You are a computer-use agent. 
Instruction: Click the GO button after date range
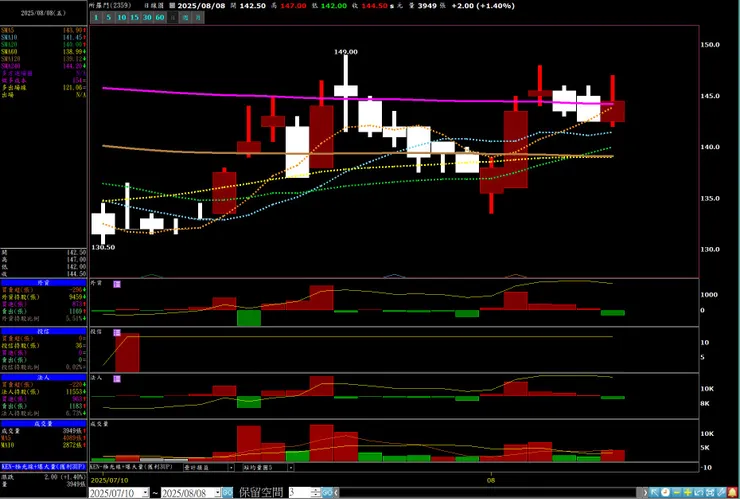click(227, 492)
